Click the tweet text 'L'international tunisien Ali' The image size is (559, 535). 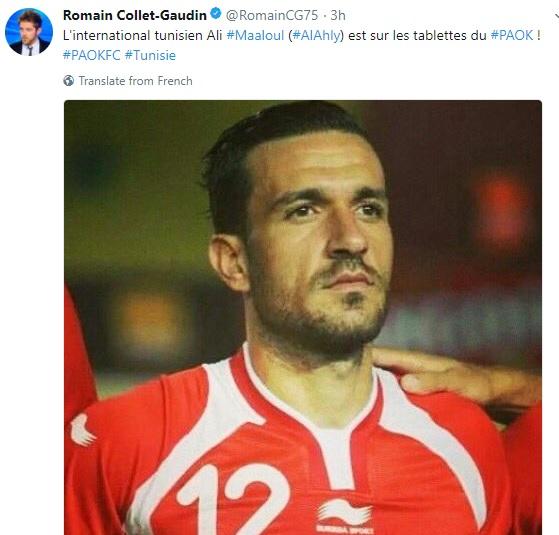pos(143,35)
